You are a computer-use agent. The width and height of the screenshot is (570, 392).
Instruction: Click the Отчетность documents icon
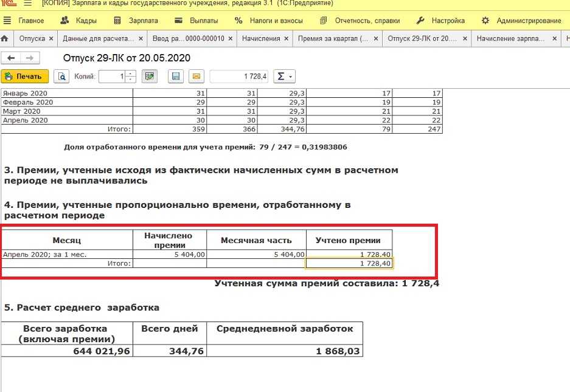323,21
